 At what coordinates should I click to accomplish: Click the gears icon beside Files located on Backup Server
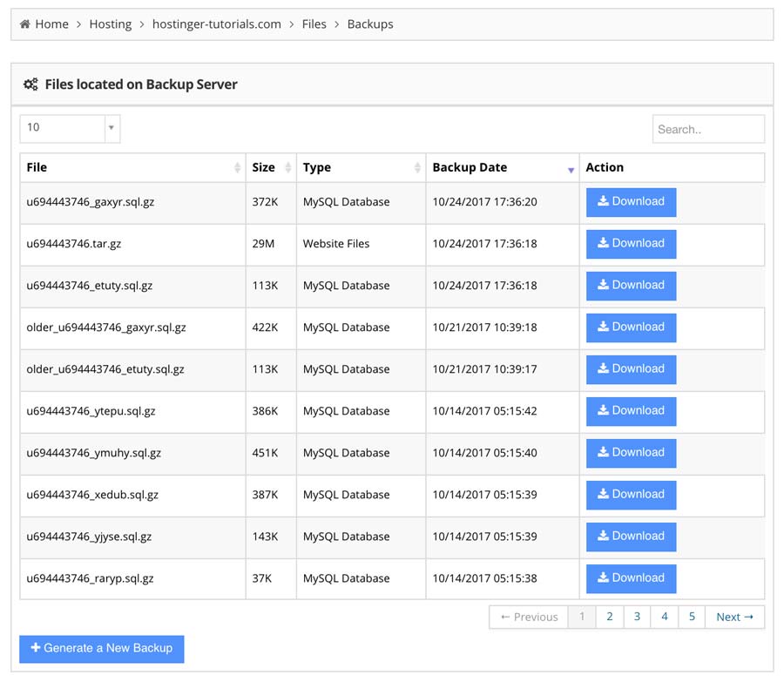tap(30, 84)
